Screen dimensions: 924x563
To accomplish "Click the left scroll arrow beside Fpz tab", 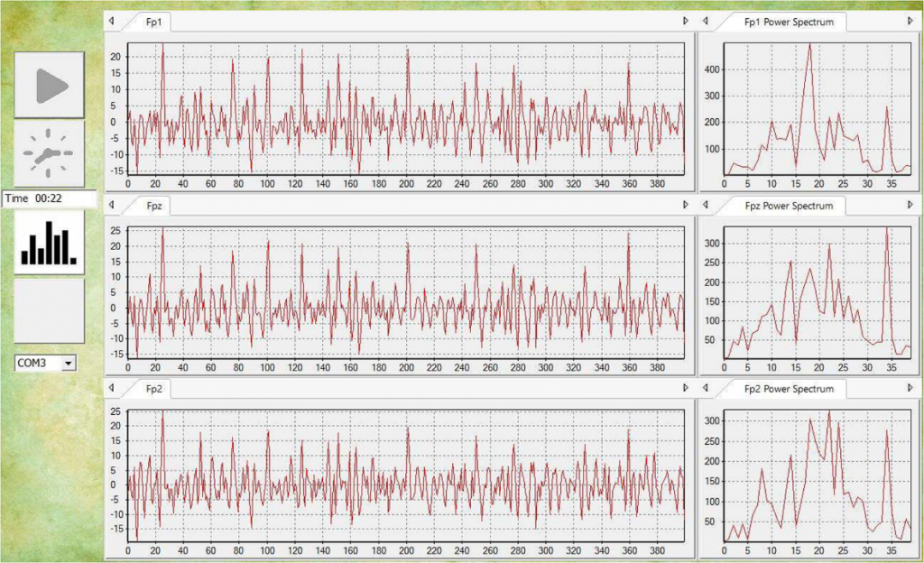I will click(110, 205).
